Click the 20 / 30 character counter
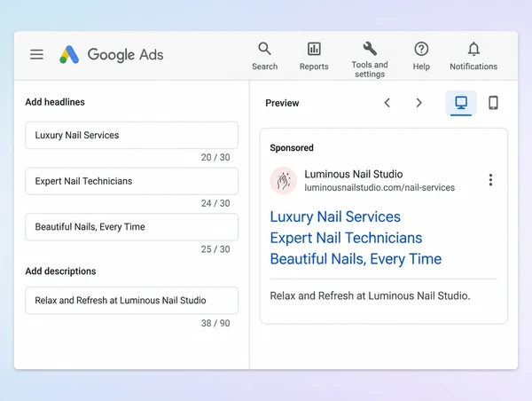This screenshot has height=401, width=532. pos(215,157)
